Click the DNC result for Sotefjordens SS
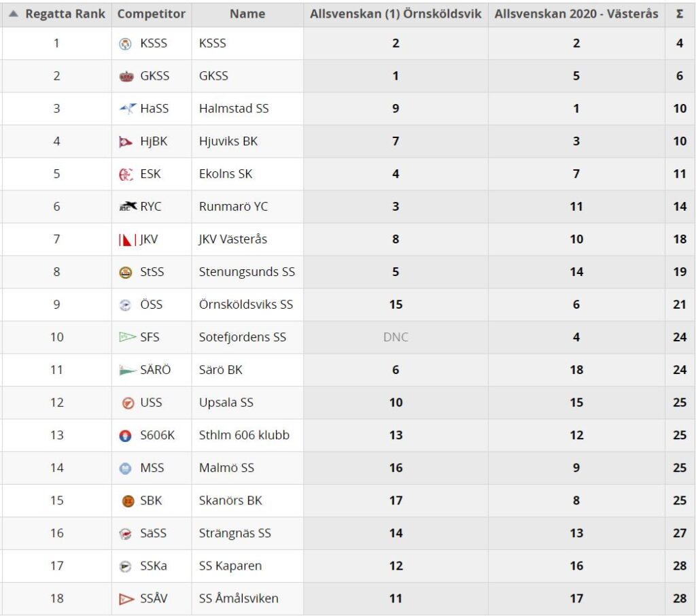 click(396, 337)
